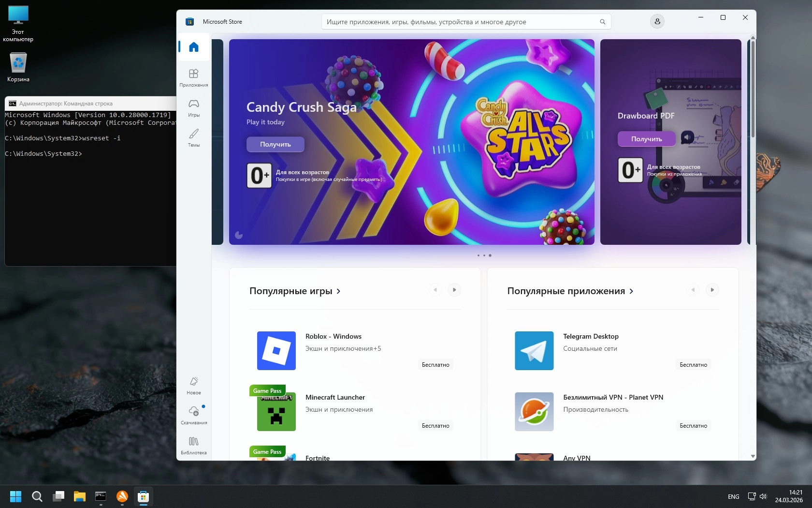
Task: Open the Drawboard PDF banner
Action: (671, 142)
